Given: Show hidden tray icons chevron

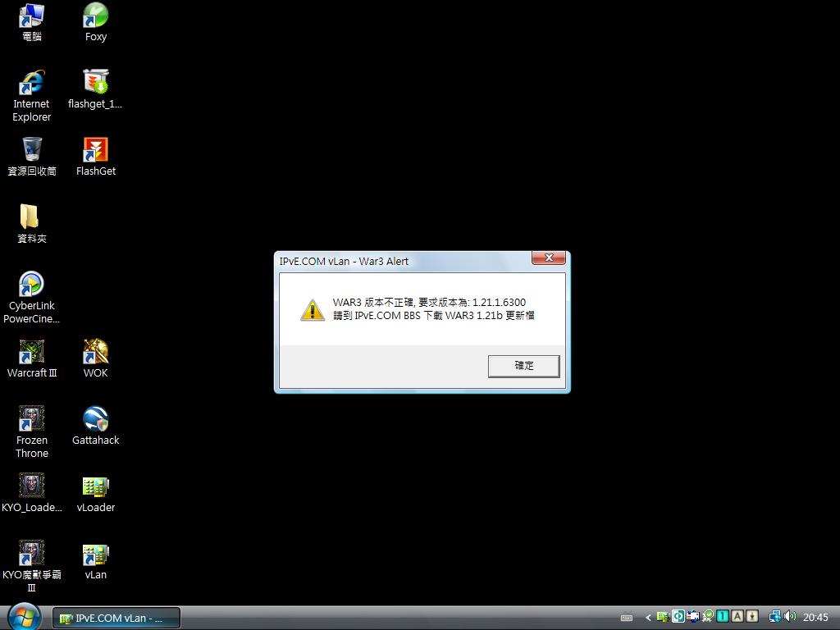Looking at the screenshot, I should (648, 618).
